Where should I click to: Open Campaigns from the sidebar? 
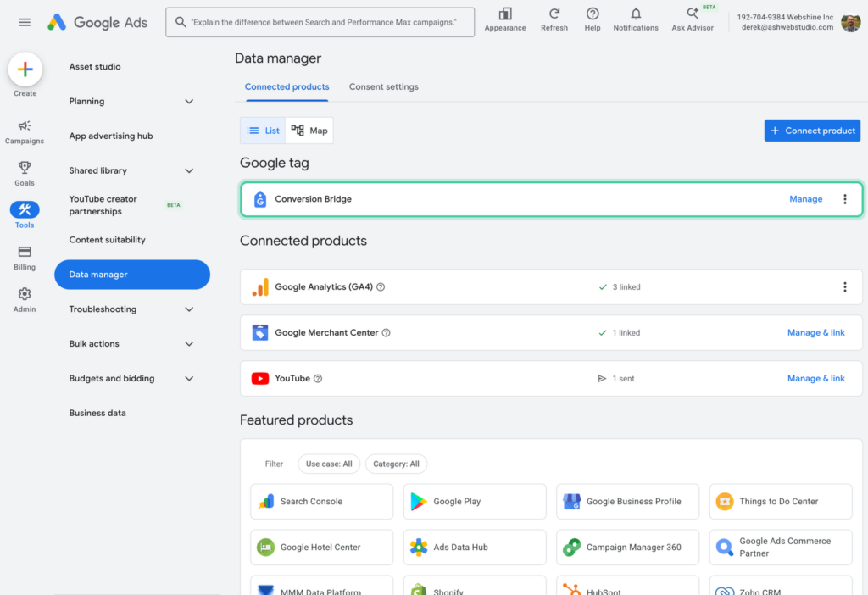tap(25, 132)
